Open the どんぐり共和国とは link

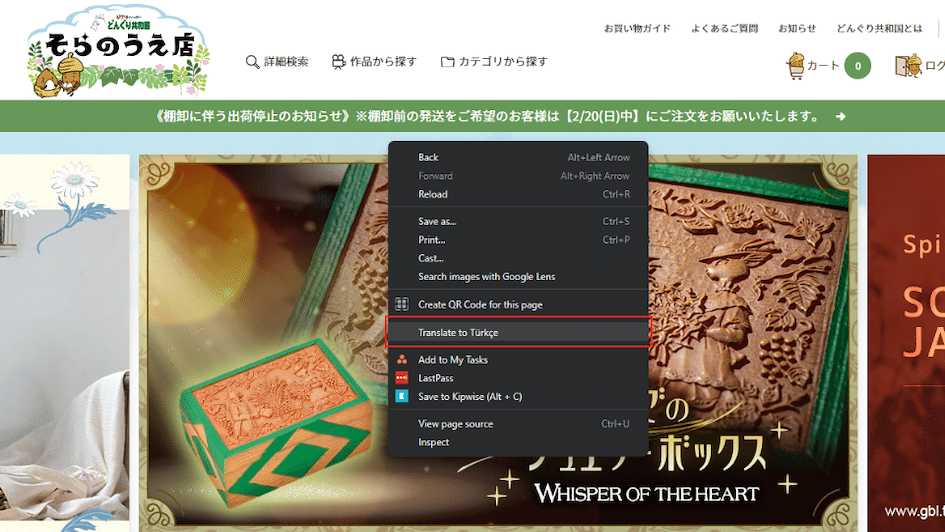point(879,28)
